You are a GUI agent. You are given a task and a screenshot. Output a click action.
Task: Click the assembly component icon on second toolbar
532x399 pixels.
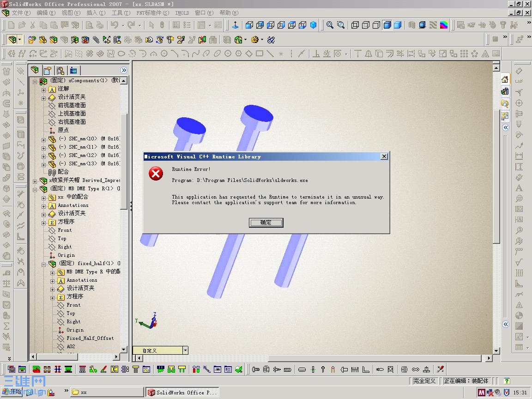(x=12, y=40)
